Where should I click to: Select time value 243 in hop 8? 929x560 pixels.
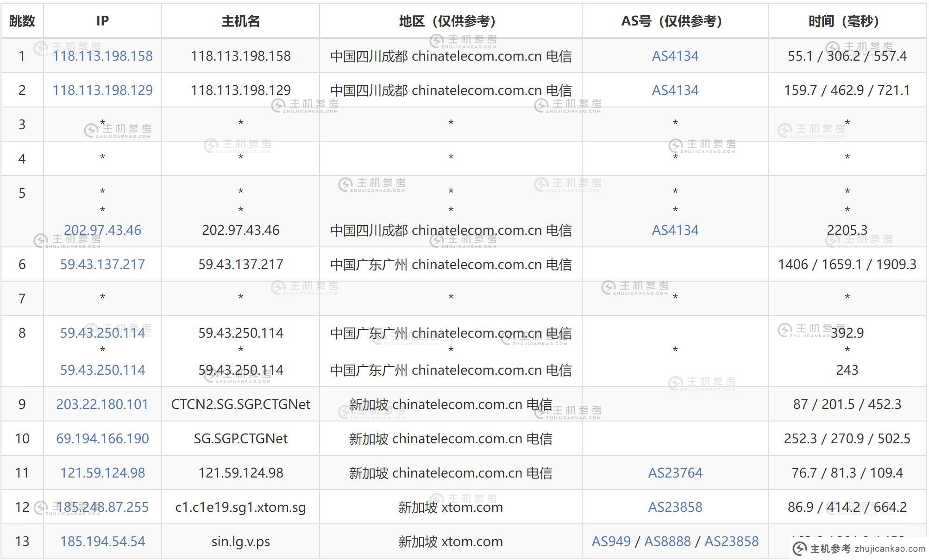tap(847, 370)
